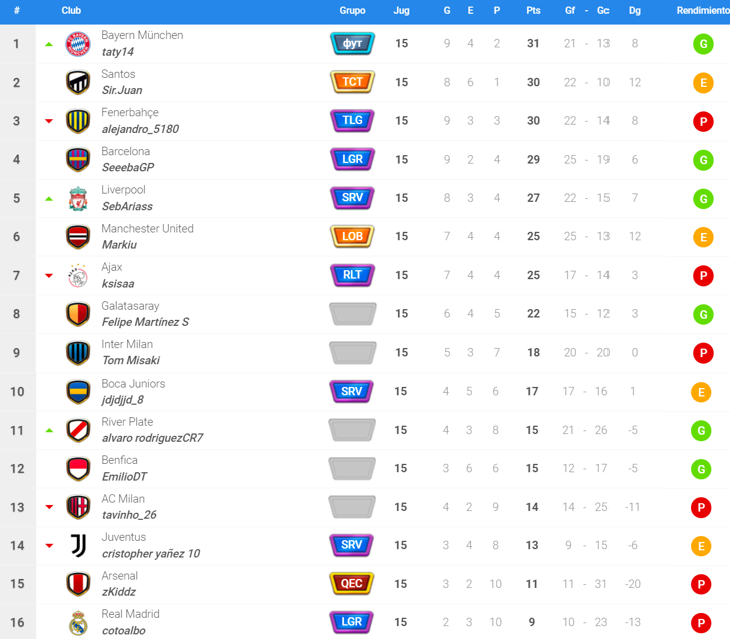Image resolution: width=730 pixels, height=639 pixels.
Task: Open manager profile Felipe Martínez S
Action: point(145,322)
